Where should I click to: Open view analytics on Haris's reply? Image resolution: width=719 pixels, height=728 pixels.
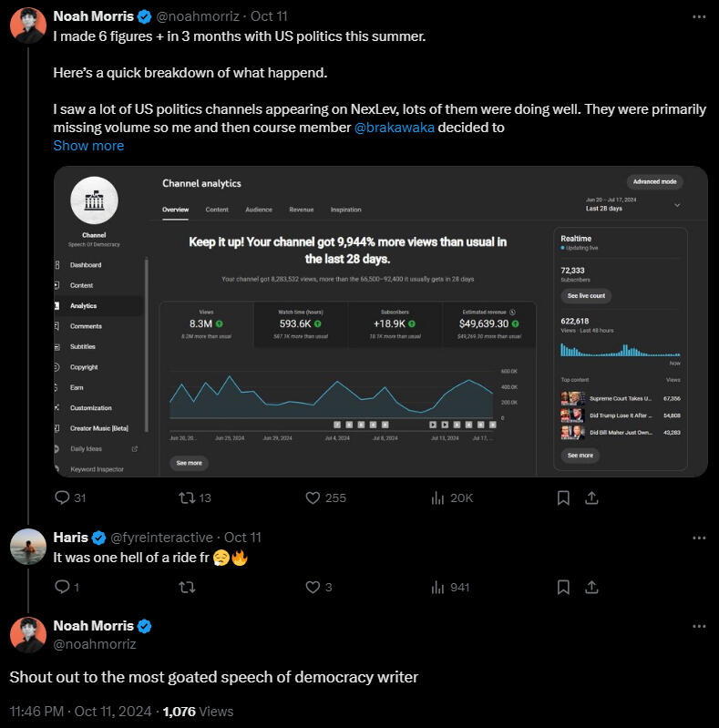click(x=437, y=588)
